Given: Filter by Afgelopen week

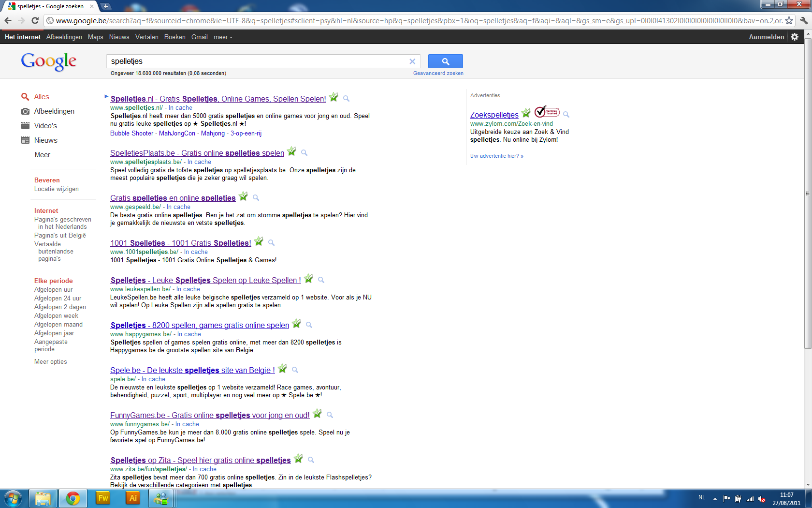Looking at the screenshot, I should point(56,316).
